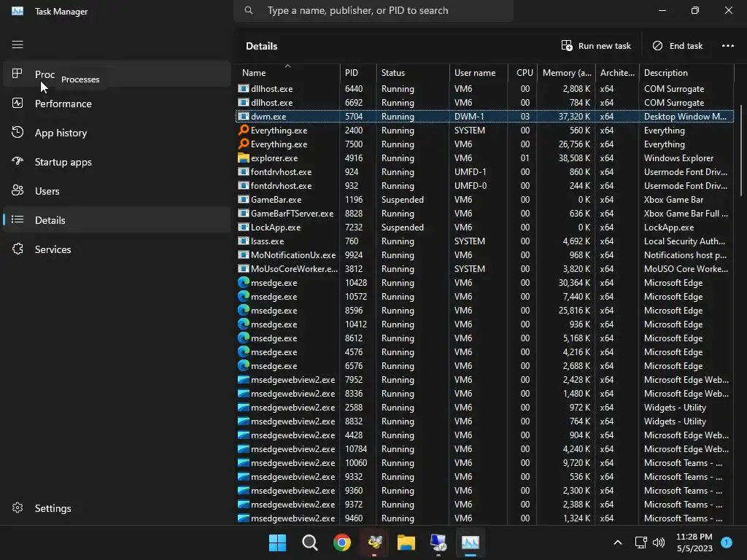Click the Task Manager taskbar icon
This screenshot has width=747, height=560.
pos(471,542)
